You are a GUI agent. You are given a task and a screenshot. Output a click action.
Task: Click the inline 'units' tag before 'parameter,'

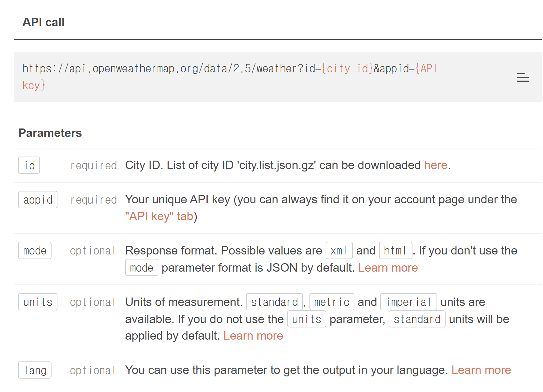tap(307, 319)
